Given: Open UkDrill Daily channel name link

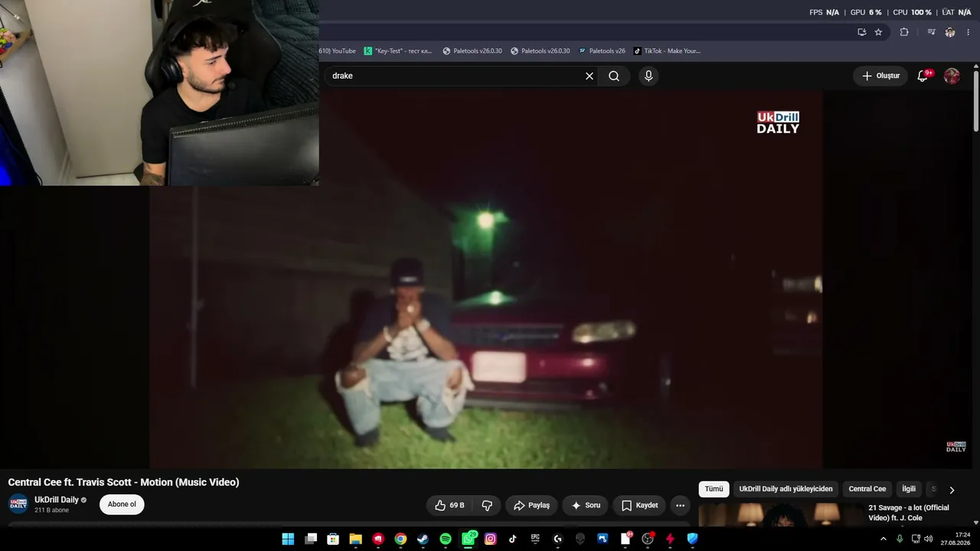Looking at the screenshot, I should [x=57, y=500].
